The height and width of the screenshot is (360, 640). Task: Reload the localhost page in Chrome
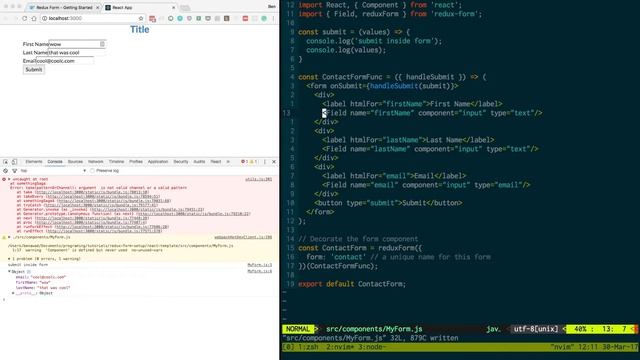pyautogui.click(x=25, y=18)
